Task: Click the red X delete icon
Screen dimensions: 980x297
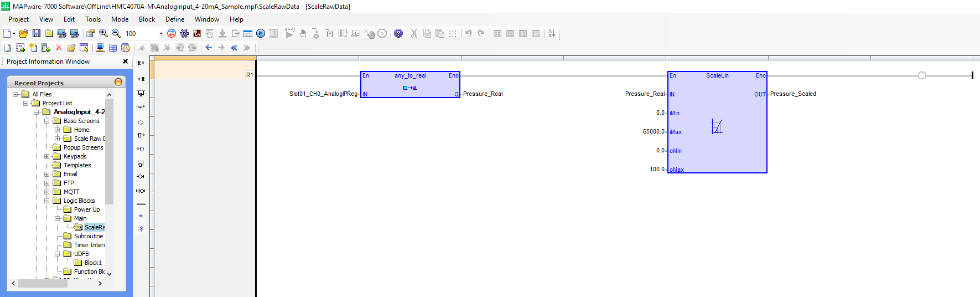Action: (59, 48)
